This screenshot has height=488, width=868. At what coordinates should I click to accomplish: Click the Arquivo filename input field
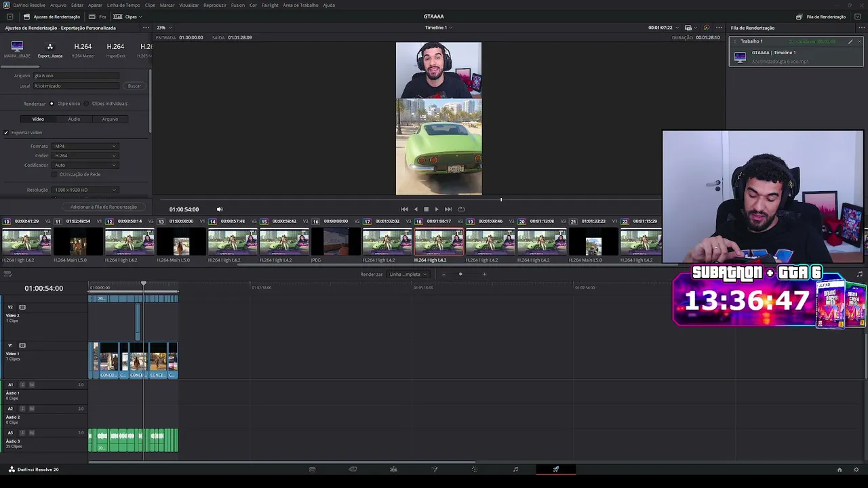(76, 76)
